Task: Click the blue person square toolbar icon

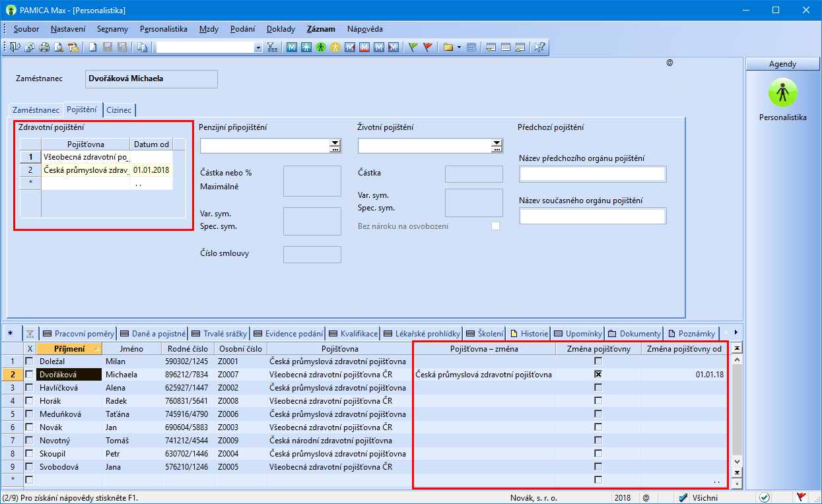Action: coord(306,47)
